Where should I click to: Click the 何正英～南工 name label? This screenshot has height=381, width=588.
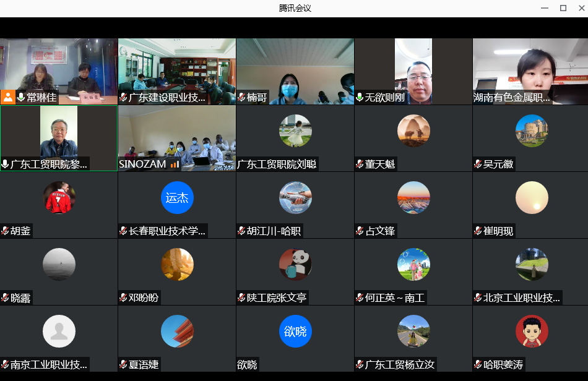point(394,298)
